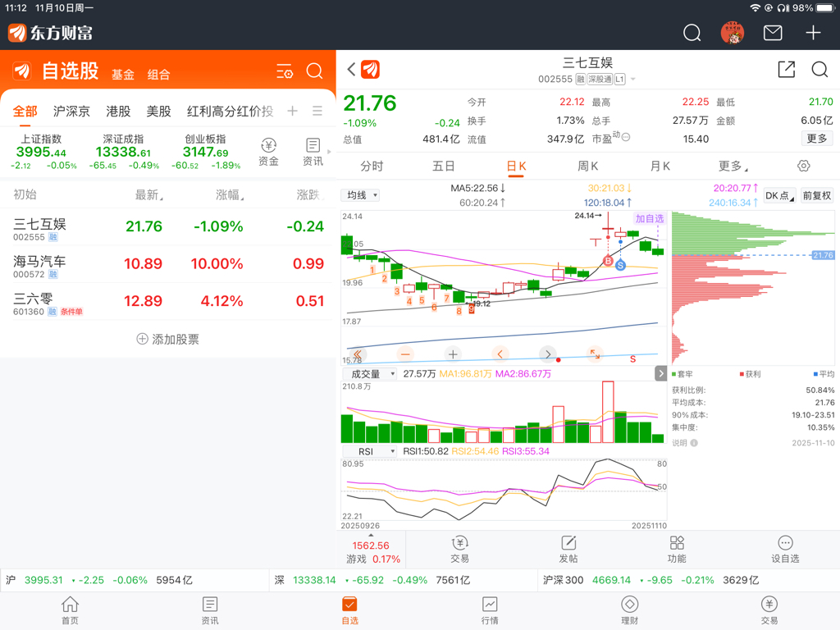Tap 沪深300 in the bottom ticker
This screenshot has width=840, height=630.
563,580
